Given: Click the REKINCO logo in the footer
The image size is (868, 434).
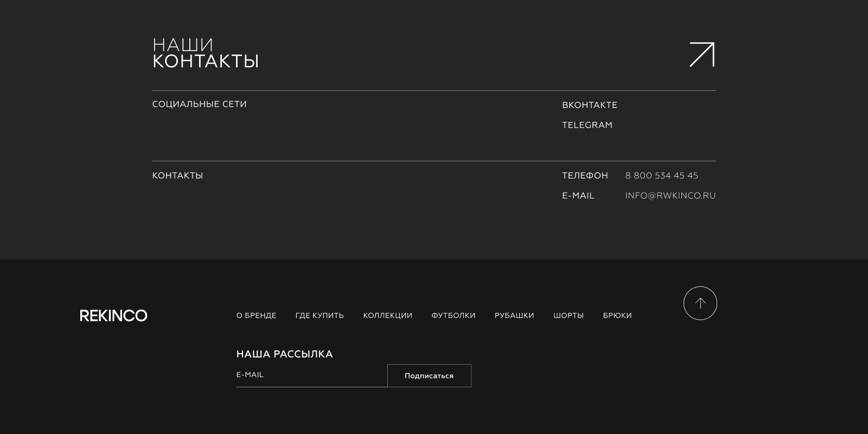Looking at the screenshot, I should coord(113,316).
